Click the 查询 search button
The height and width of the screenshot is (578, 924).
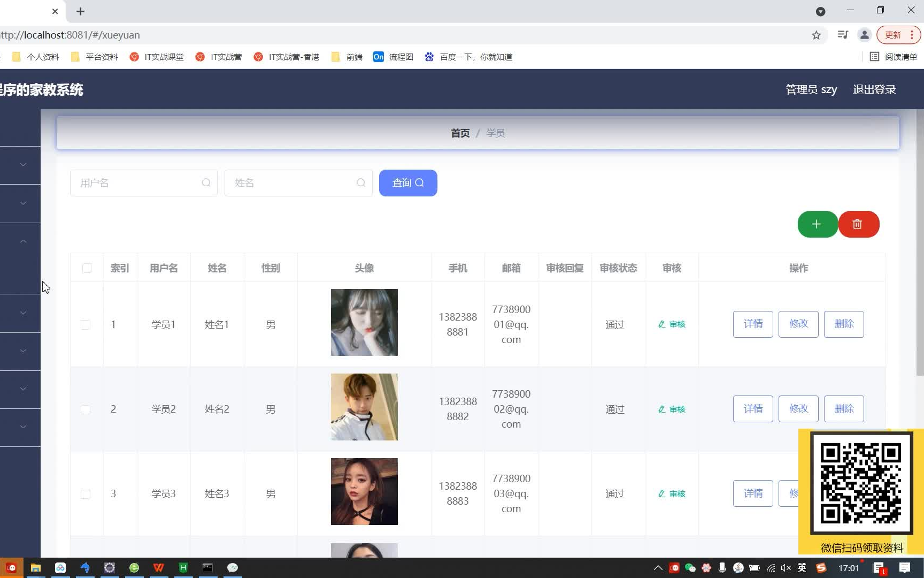[408, 182]
